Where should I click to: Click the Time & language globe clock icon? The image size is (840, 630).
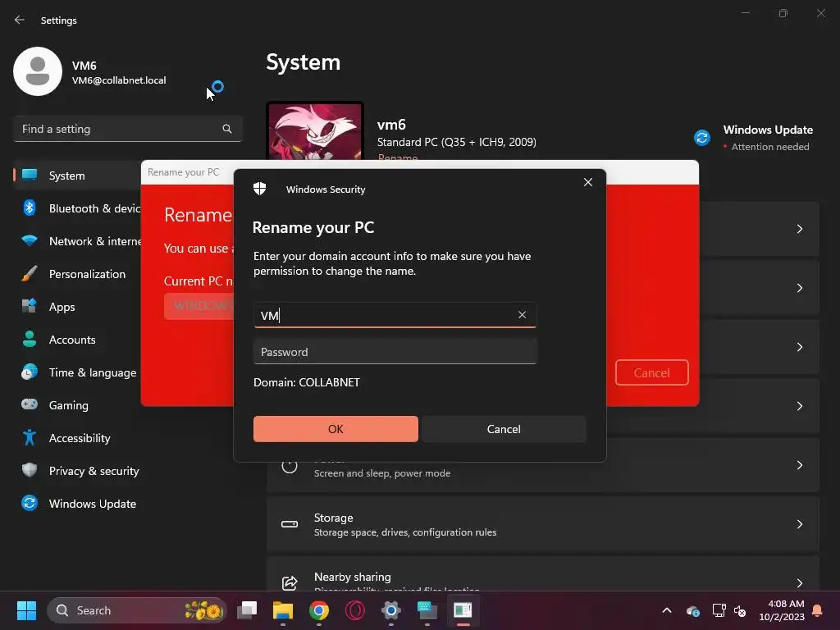(30, 372)
